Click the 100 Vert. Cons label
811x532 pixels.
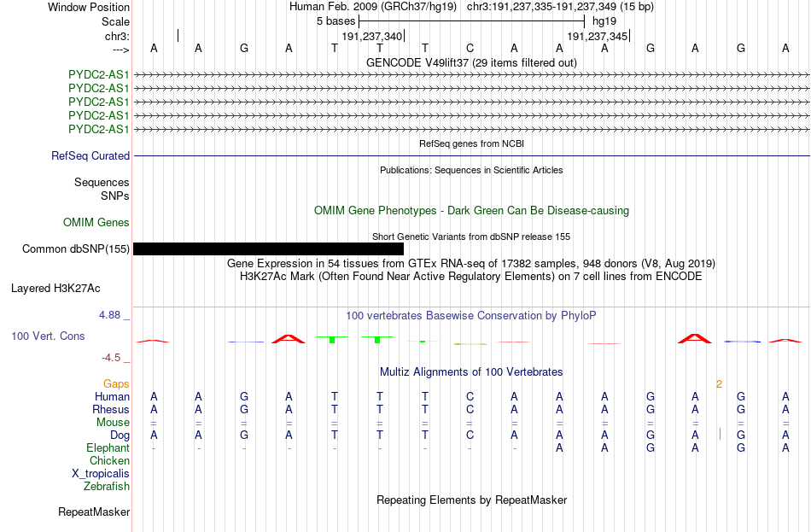tap(48, 336)
